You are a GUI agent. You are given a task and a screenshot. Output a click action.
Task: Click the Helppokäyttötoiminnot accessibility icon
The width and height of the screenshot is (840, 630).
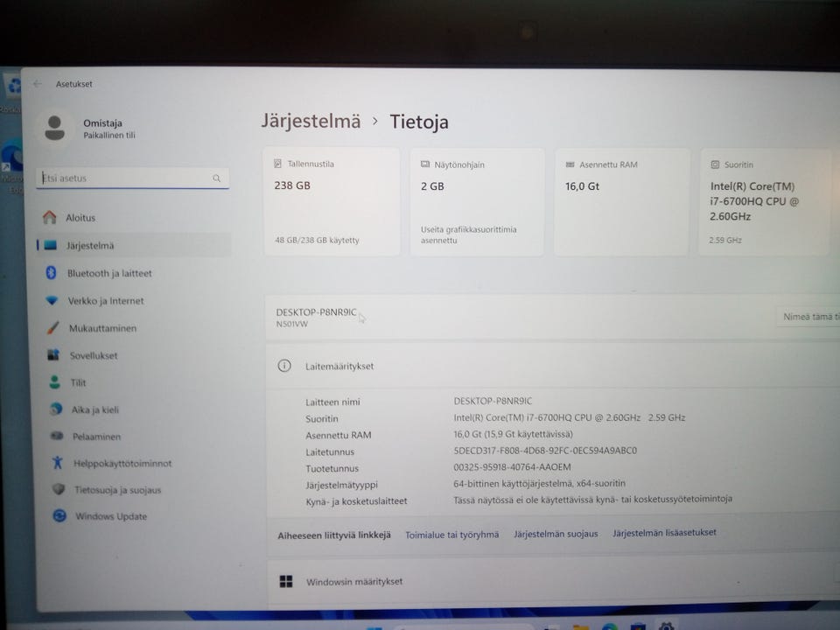click(58, 463)
